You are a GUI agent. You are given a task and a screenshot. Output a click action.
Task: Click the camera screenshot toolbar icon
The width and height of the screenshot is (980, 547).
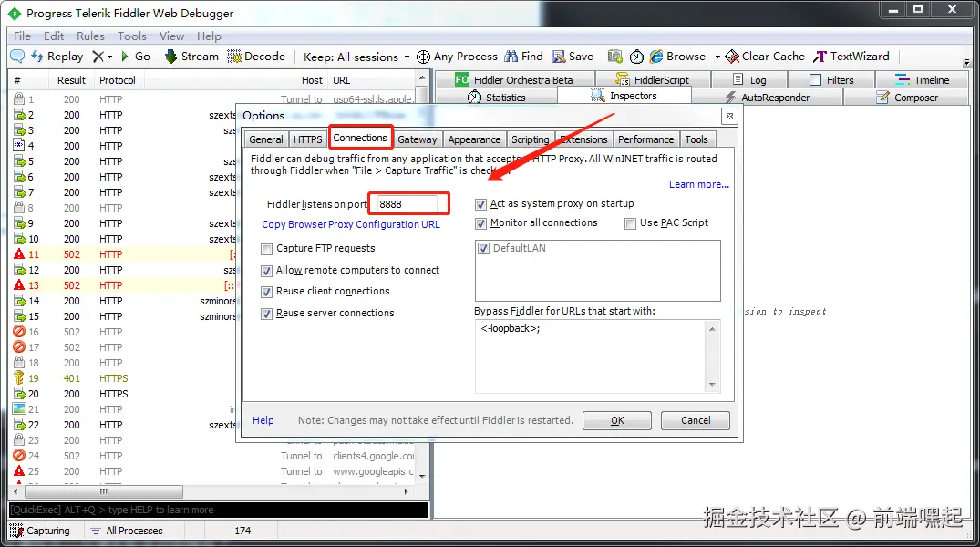(x=615, y=57)
